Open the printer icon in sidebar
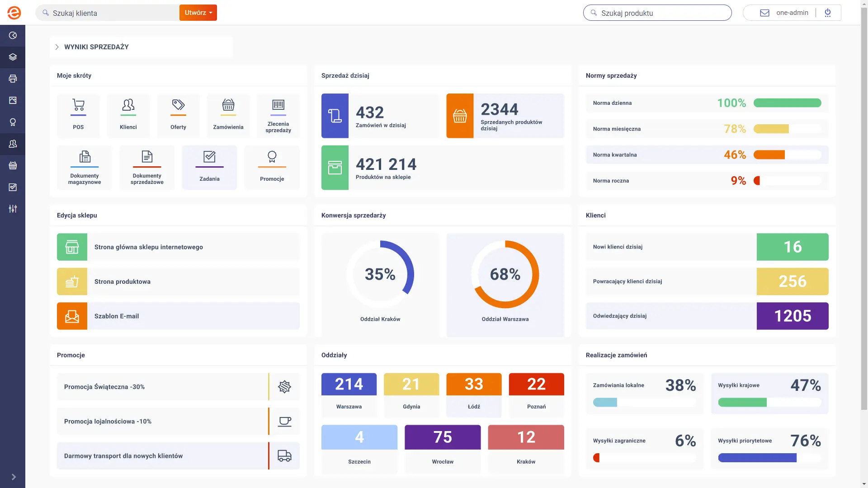This screenshot has width=868, height=488. (13, 79)
